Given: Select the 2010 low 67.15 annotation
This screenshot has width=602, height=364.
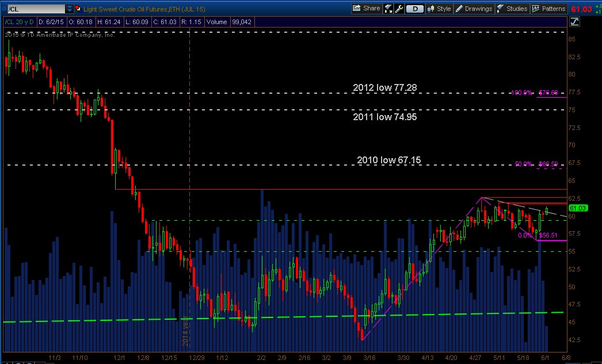Looking at the screenshot, I should click(x=389, y=160).
